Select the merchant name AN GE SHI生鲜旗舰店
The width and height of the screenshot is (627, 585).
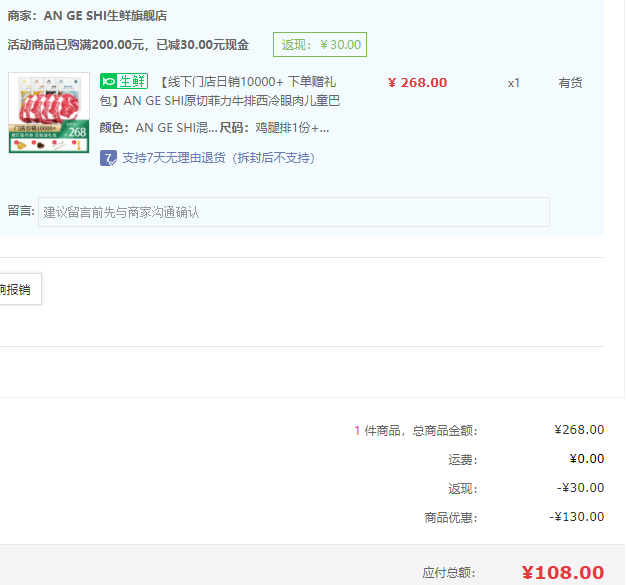(106, 16)
